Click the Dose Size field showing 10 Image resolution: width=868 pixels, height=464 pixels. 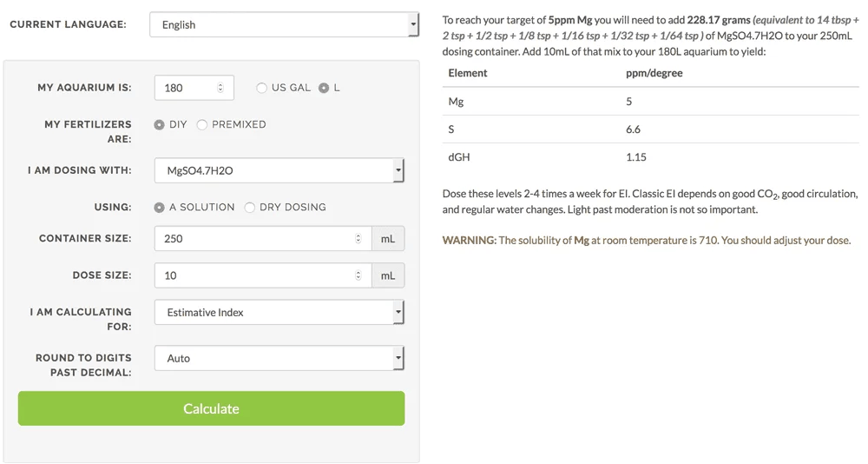click(x=263, y=275)
